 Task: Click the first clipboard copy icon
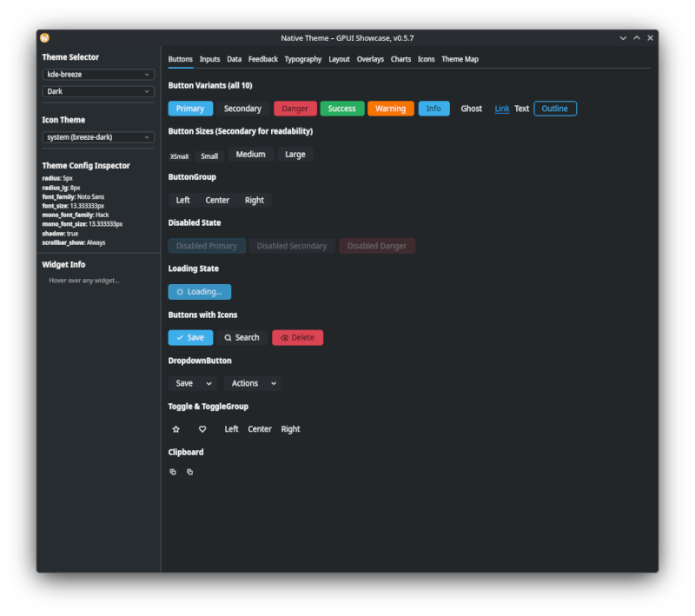point(173,472)
